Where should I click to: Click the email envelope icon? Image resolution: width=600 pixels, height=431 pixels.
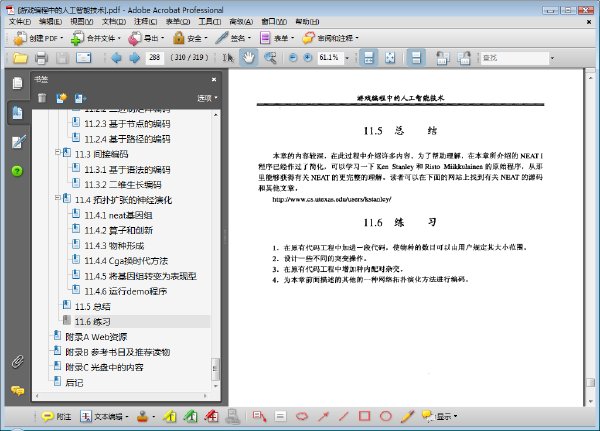[x=83, y=58]
